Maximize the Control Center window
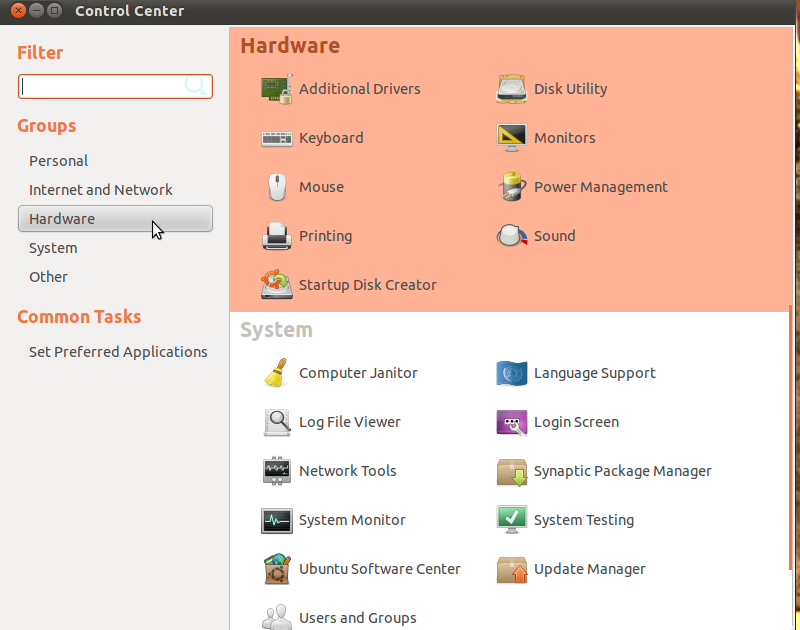 point(54,10)
